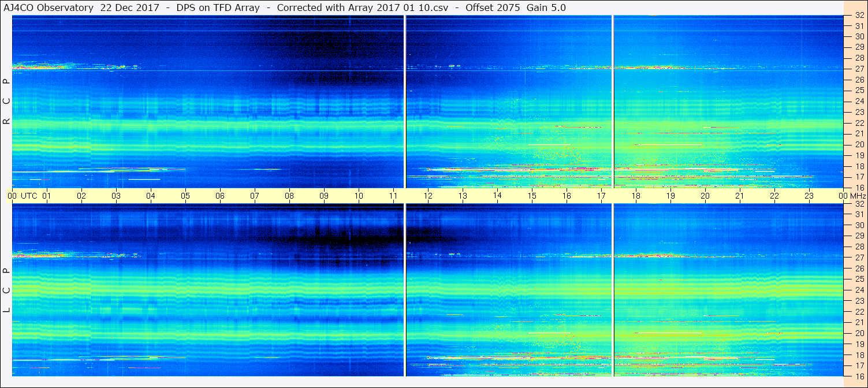Select the 06 hour tick label
Viewport: 868px width, 388px height.
[x=220, y=196]
